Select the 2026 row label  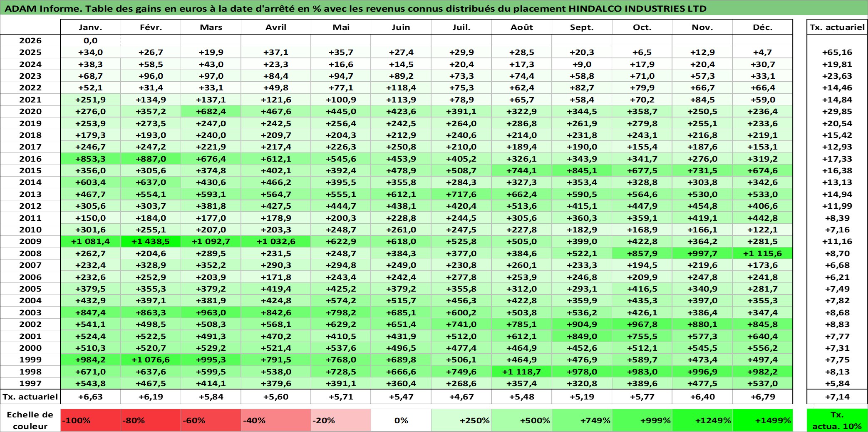(x=30, y=40)
